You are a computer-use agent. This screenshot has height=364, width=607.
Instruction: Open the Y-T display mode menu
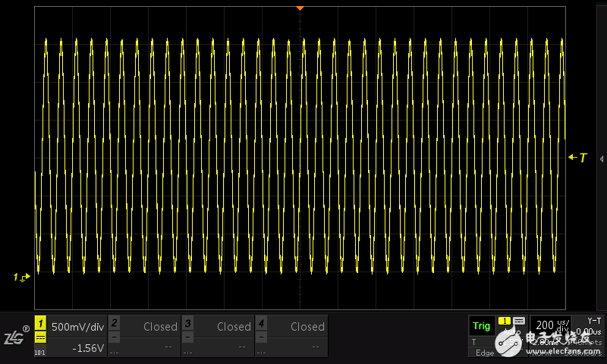[x=593, y=320]
